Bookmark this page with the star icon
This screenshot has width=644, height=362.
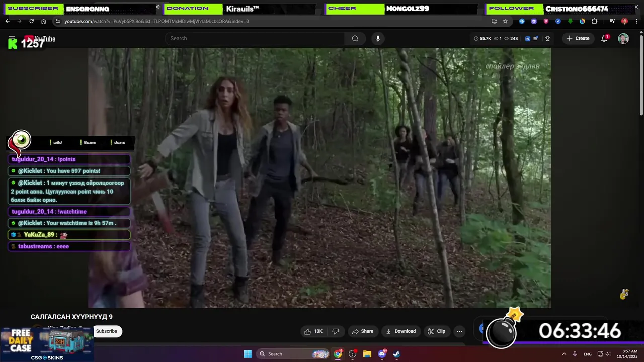point(505,21)
